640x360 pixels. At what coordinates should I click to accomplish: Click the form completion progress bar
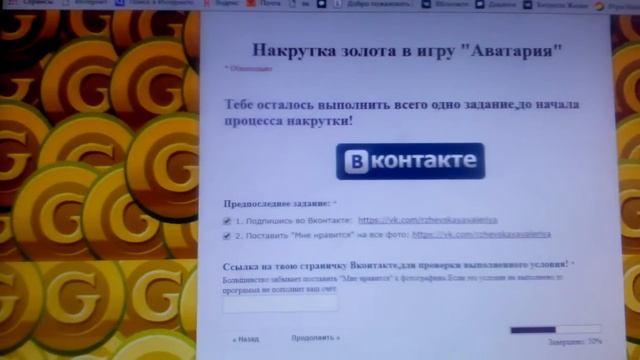point(556,329)
